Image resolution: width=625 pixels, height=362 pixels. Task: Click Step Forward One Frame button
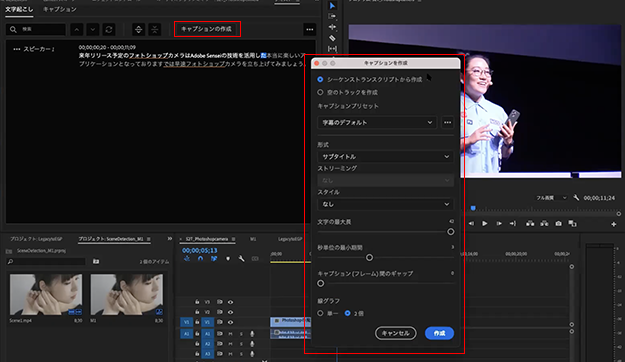click(499, 224)
